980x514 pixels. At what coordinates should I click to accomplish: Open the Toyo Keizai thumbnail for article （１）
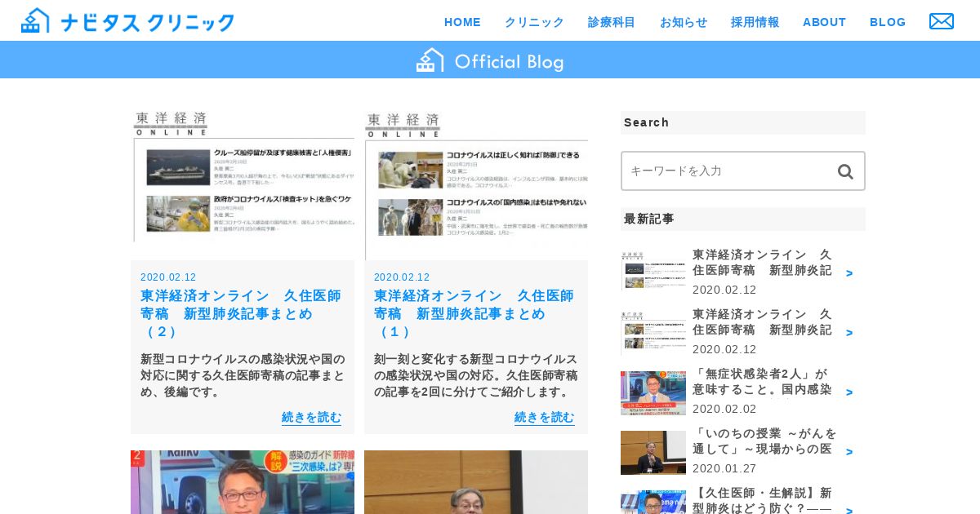[x=476, y=185]
